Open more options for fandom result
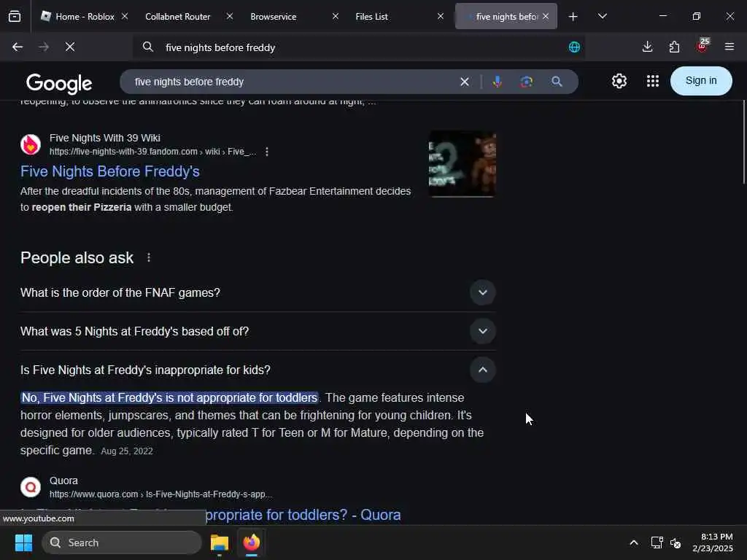Screen dimensions: 747x560 click(x=267, y=152)
